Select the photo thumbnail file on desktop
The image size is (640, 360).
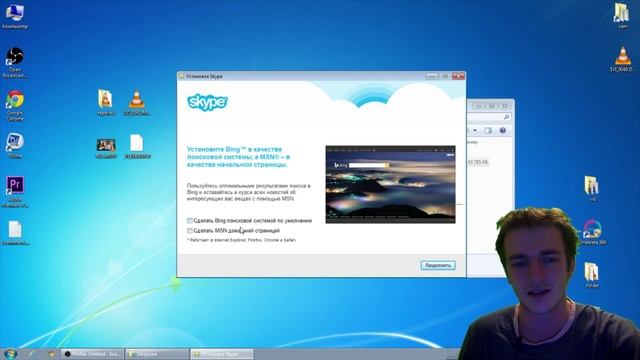tap(106, 148)
